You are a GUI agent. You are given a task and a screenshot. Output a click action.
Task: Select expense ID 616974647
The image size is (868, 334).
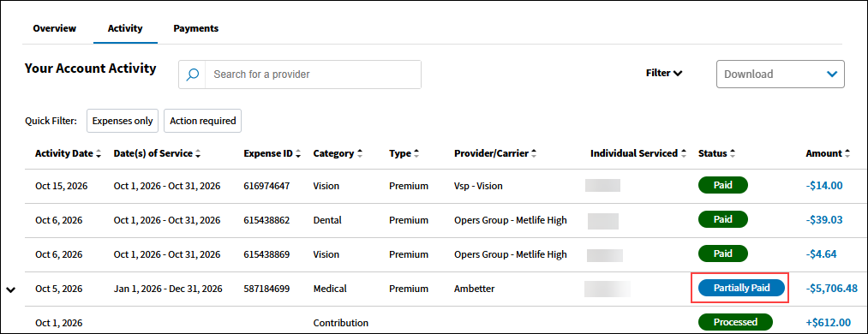266,186
